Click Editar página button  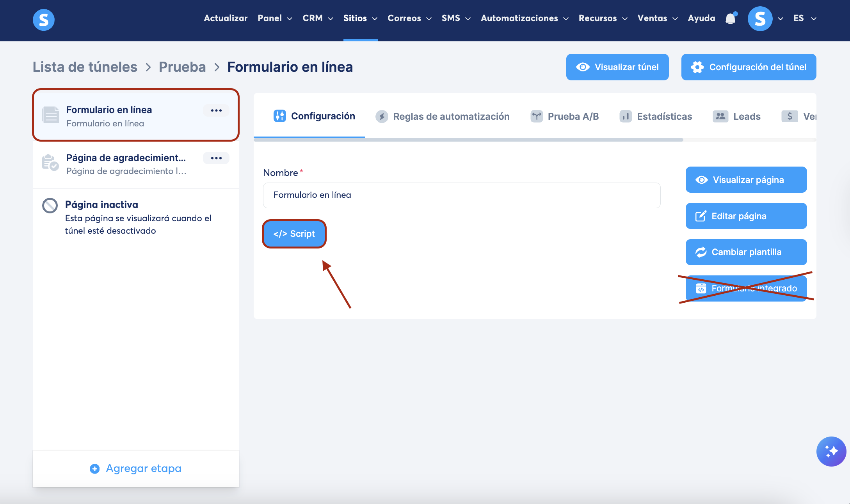tap(746, 216)
